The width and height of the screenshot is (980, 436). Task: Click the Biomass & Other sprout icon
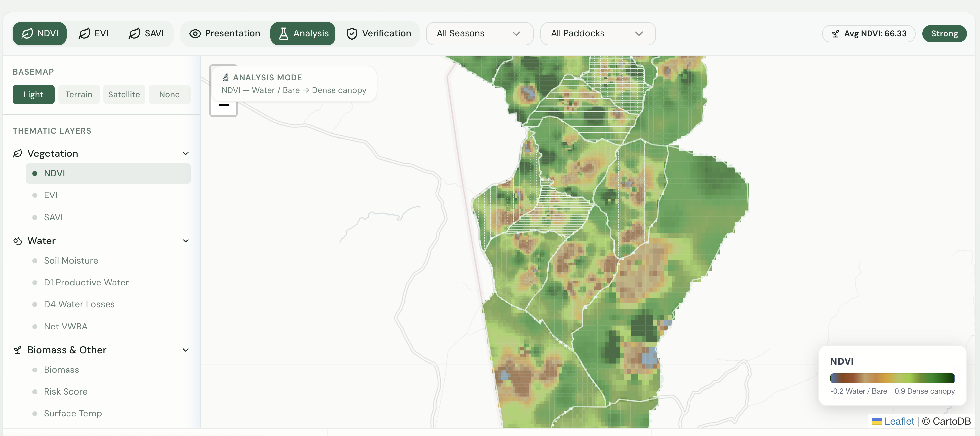tap(18, 350)
